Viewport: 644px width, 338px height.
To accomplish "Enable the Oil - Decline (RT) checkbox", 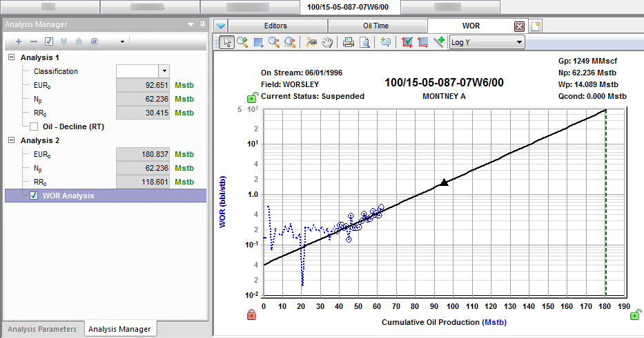I will (35, 126).
